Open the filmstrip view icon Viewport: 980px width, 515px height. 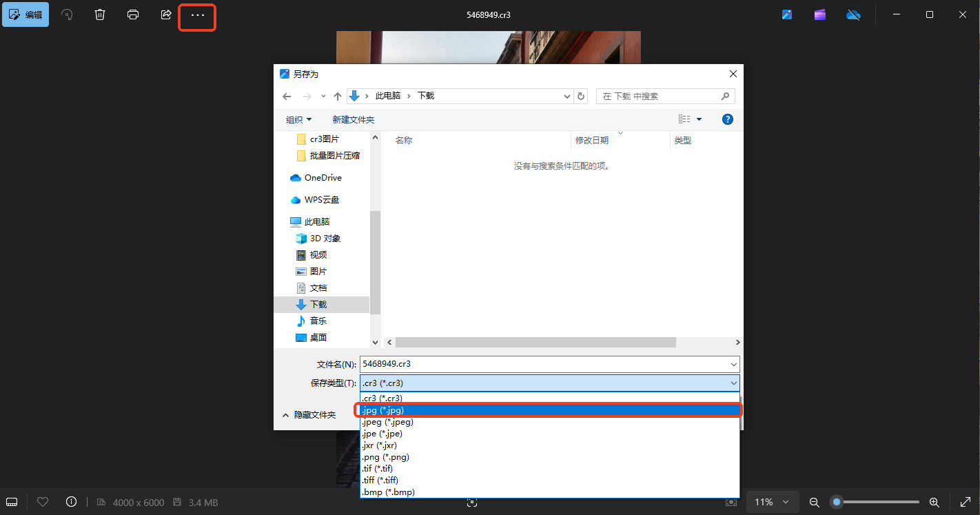[x=12, y=502]
